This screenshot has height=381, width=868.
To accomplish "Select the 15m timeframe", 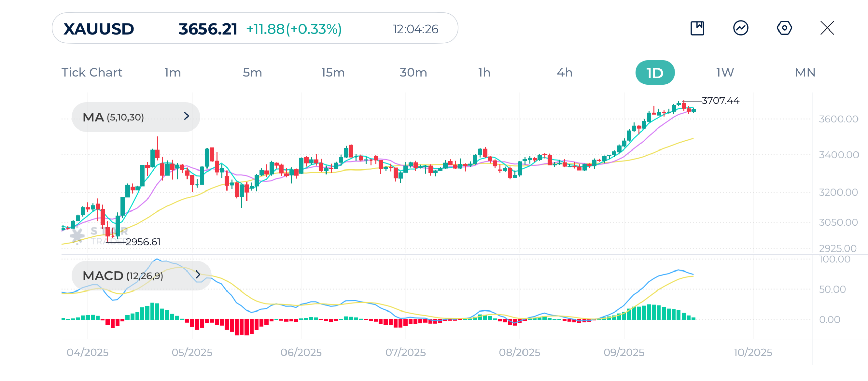I will point(333,73).
